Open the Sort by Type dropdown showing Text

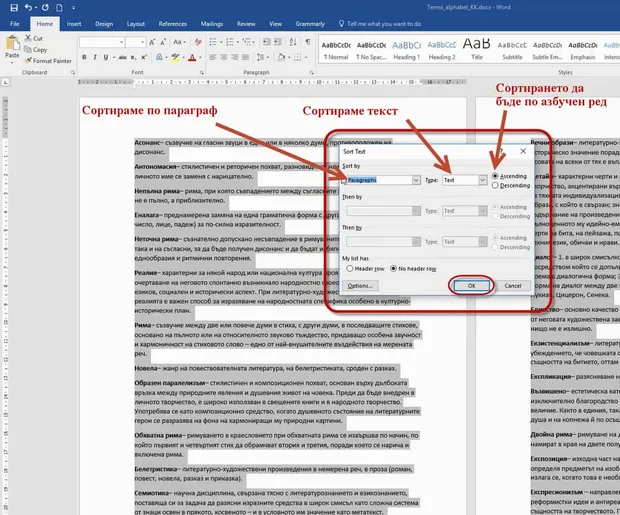click(x=482, y=180)
